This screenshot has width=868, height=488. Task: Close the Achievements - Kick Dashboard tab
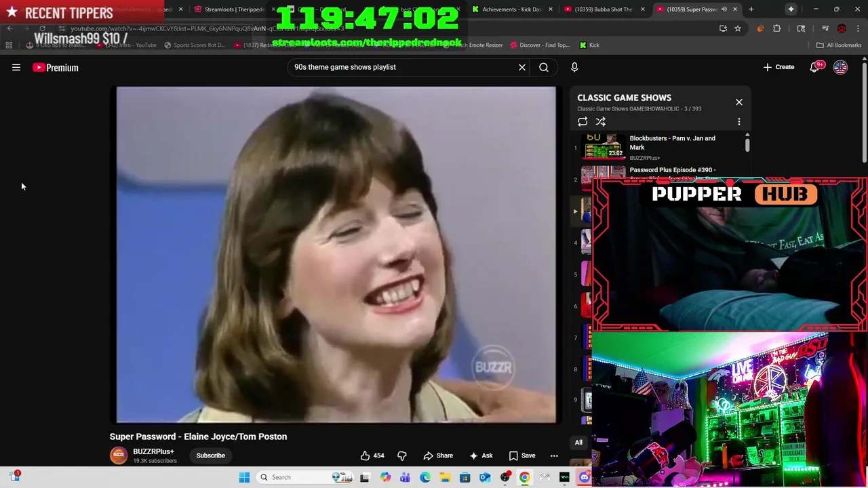(550, 9)
